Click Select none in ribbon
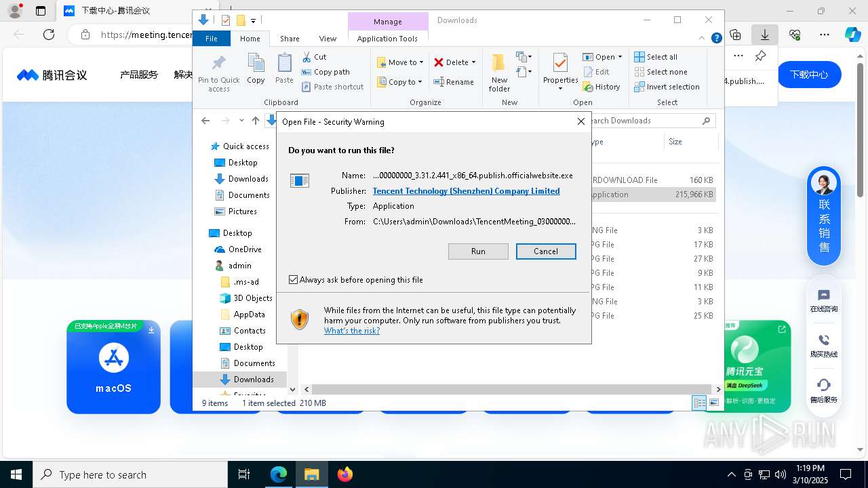The image size is (868, 488). coord(660,72)
